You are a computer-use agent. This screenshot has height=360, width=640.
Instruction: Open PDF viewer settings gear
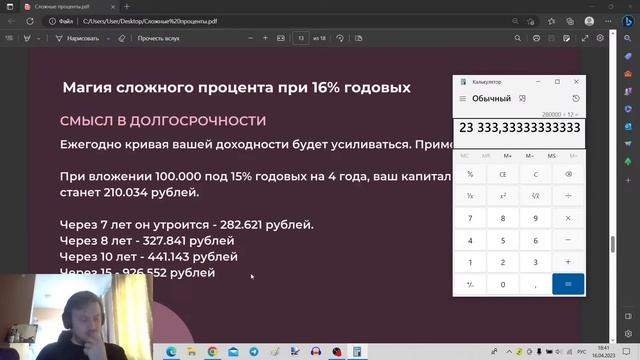pos(600,38)
